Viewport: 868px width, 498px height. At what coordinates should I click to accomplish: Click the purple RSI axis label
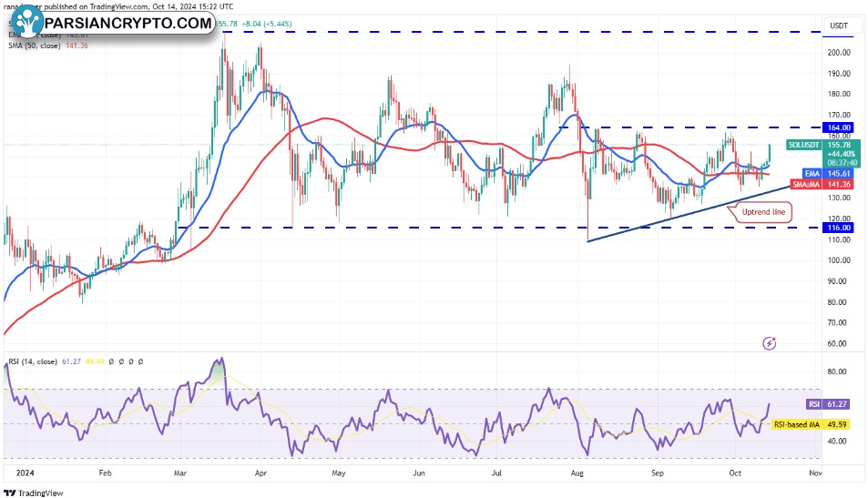click(813, 404)
